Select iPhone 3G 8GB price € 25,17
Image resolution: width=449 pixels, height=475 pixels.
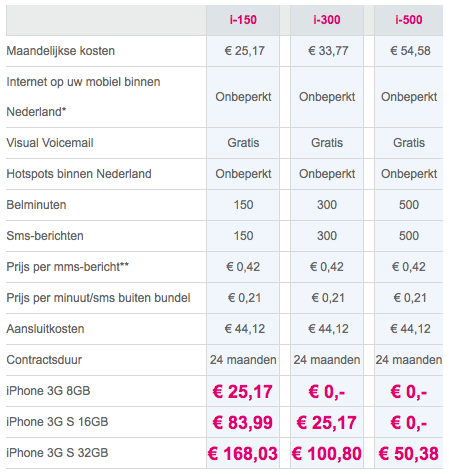pyautogui.click(x=243, y=392)
